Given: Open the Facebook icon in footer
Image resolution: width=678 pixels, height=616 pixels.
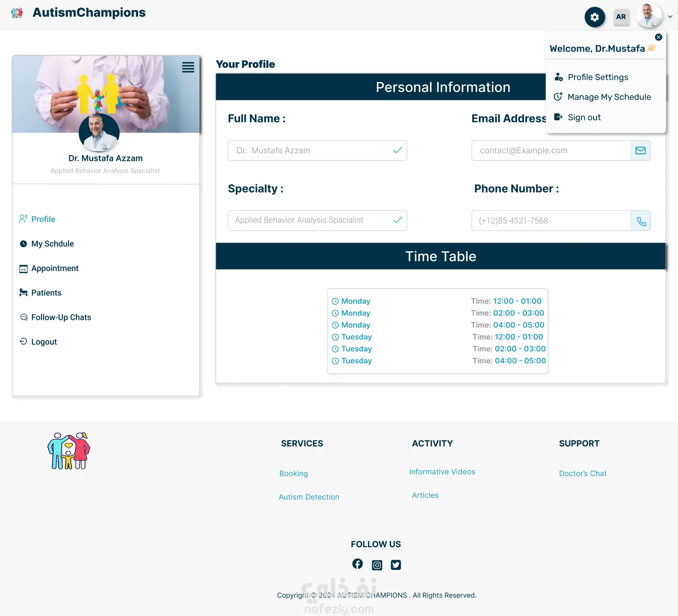Looking at the screenshot, I should click(357, 564).
